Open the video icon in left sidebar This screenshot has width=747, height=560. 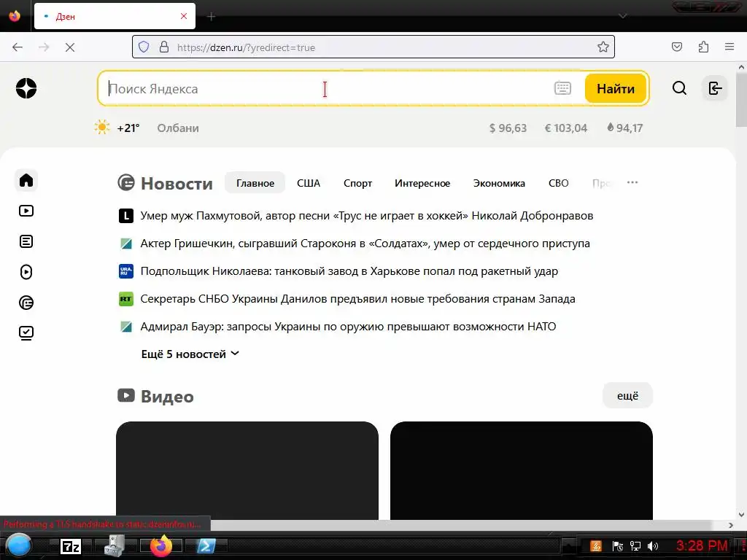coord(26,211)
